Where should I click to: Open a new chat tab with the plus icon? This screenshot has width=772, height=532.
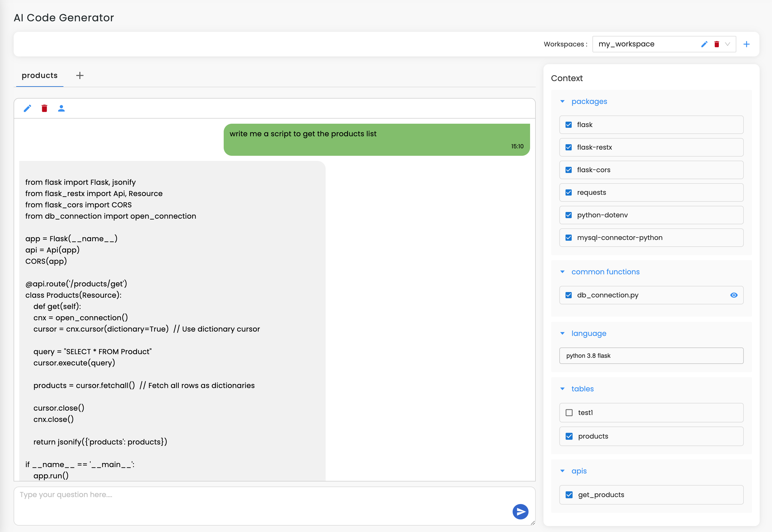click(80, 75)
